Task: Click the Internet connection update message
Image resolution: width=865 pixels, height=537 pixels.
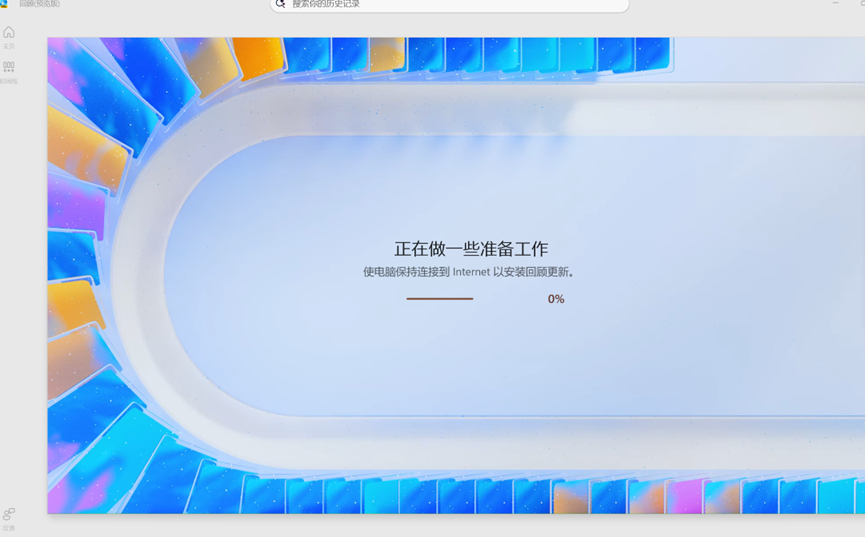Action: tap(469, 272)
